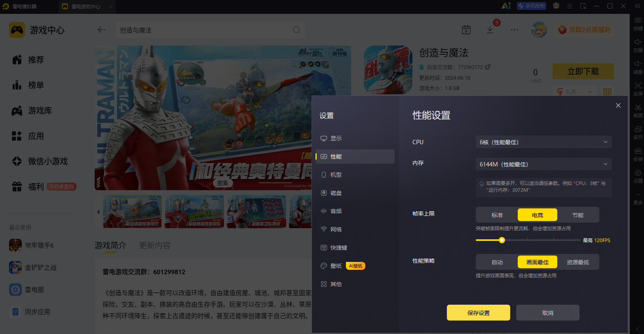Open 雷电圈 from recent list
644x334 pixels.
[x=27, y=290]
